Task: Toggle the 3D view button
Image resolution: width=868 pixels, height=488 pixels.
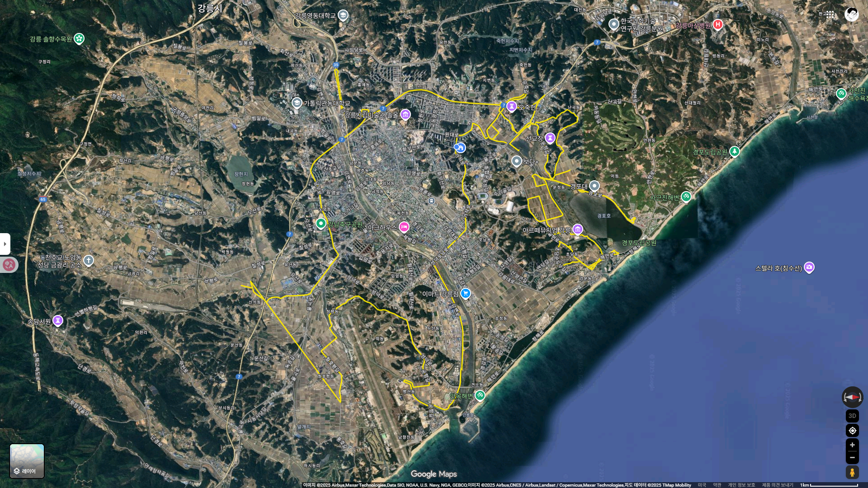Action: (x=852, y=416)
